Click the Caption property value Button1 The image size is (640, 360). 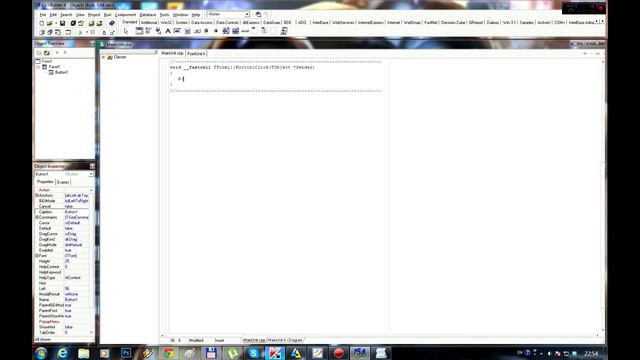(76, 212)
